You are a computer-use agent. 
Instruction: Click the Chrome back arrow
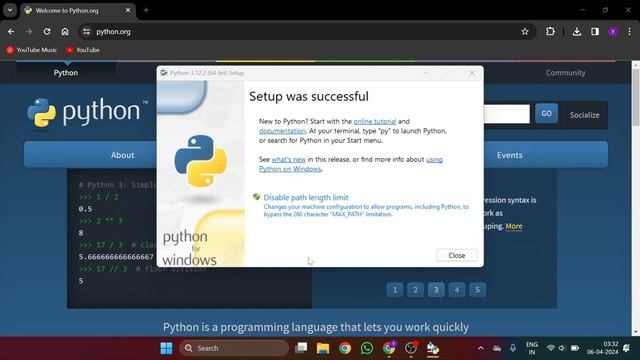coord(11,31)
